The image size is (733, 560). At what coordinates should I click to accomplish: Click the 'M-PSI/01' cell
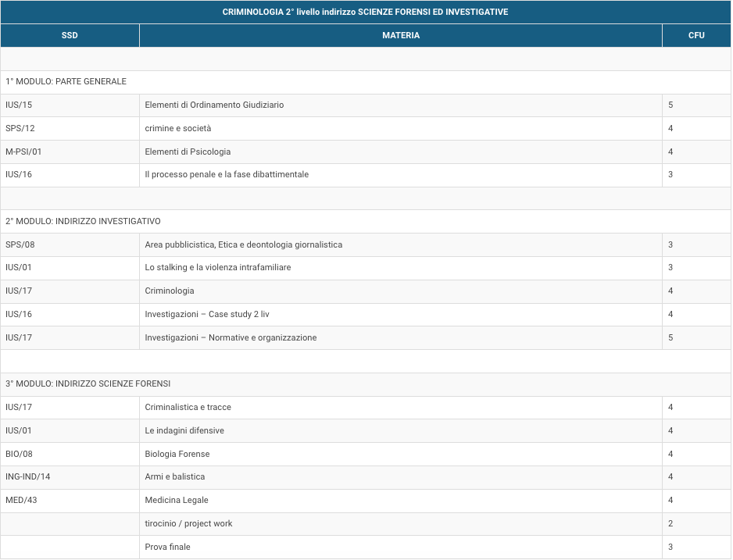click(x=70, y=152)
